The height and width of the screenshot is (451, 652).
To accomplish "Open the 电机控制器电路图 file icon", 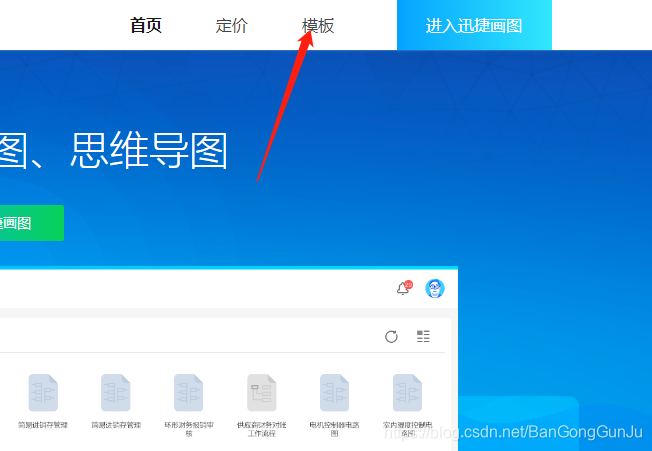I will (334, 392).
